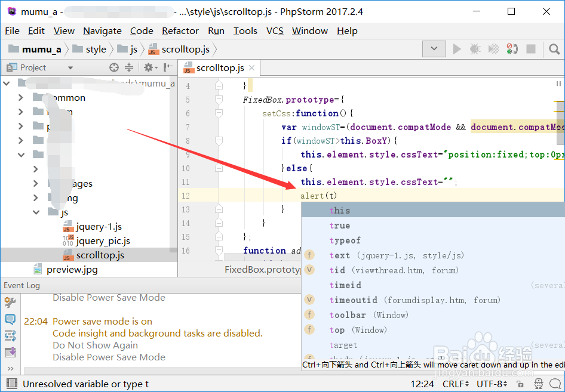Toggle fold marker on line 16
The width and height of the screenshot is (565, 392).
[x=219, y=251]
